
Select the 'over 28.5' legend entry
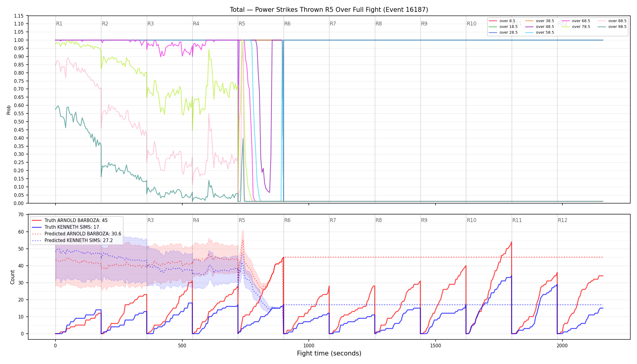click(503, 32)
